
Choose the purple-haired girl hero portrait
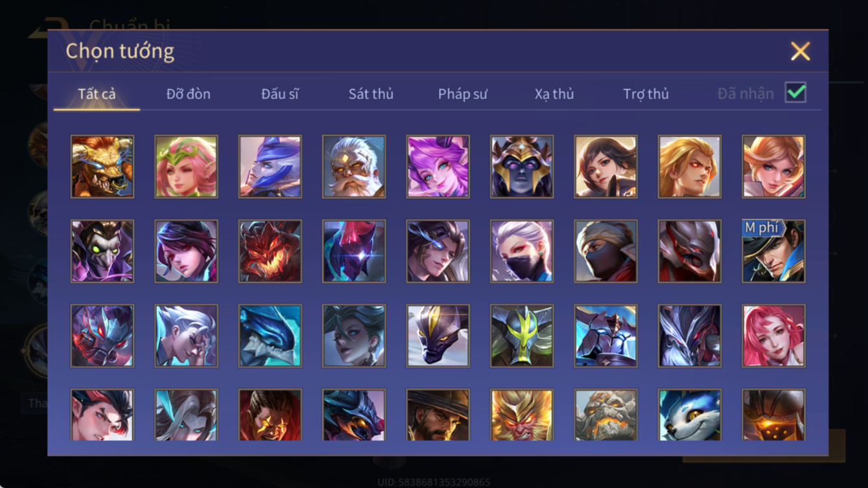point(438,167)
